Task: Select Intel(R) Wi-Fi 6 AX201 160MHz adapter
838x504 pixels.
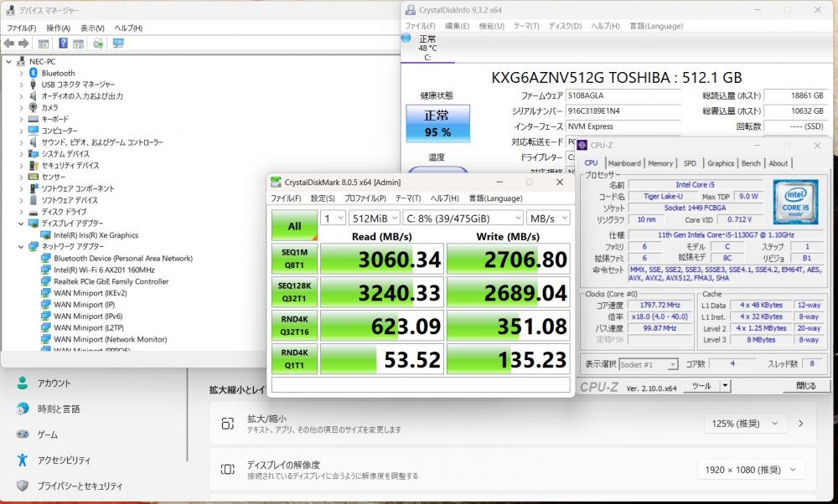Action: 104,270
